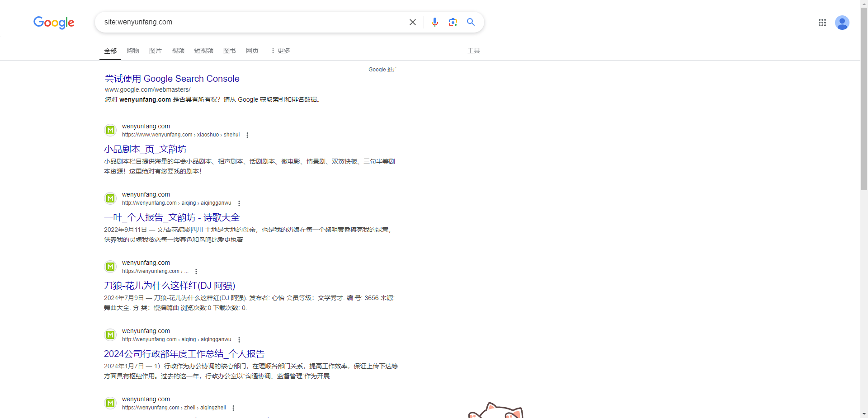Open 尝试使用 Google Search Console link
This screenshot has width=868, height=418.
pos(172,79)
